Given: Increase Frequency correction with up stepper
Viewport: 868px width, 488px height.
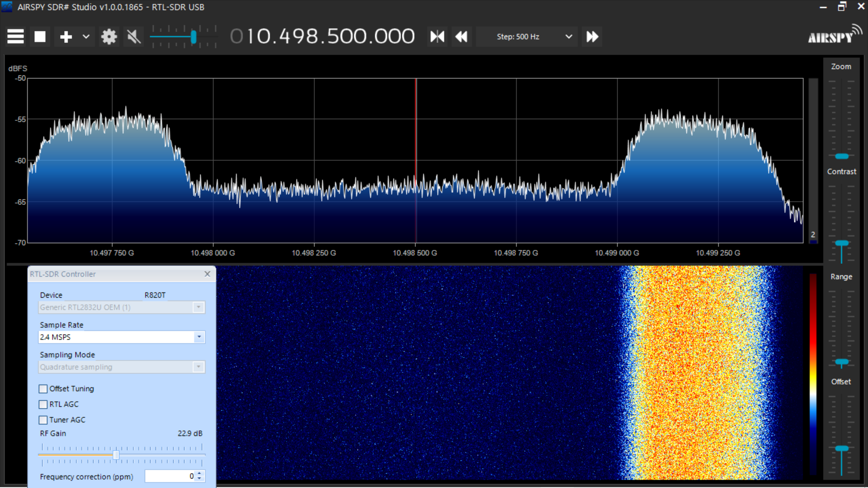Looking at the screenshot, I should (x=199, y=474).
